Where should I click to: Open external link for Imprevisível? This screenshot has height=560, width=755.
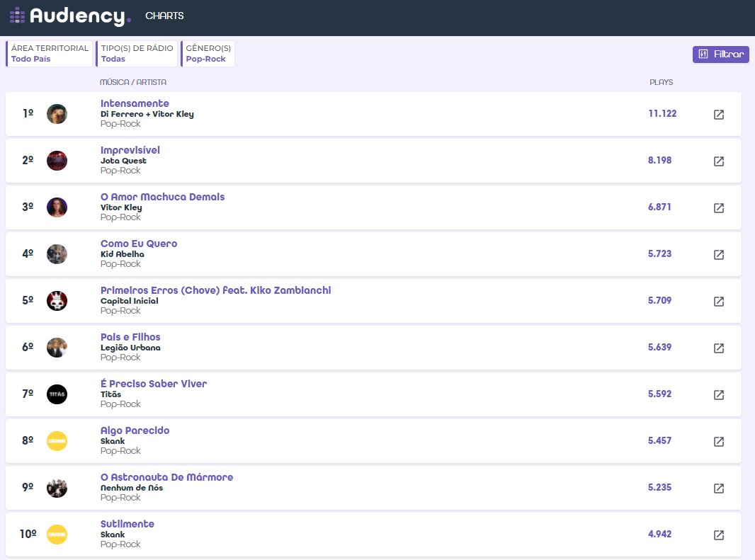pyautogui.click(x=718, y=161)
